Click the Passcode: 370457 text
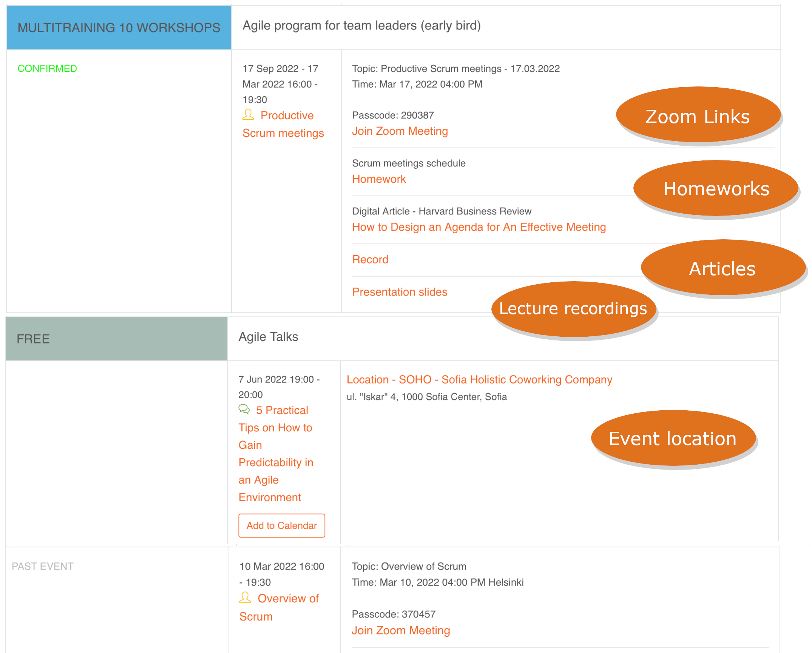 click(x=394, y=614)
